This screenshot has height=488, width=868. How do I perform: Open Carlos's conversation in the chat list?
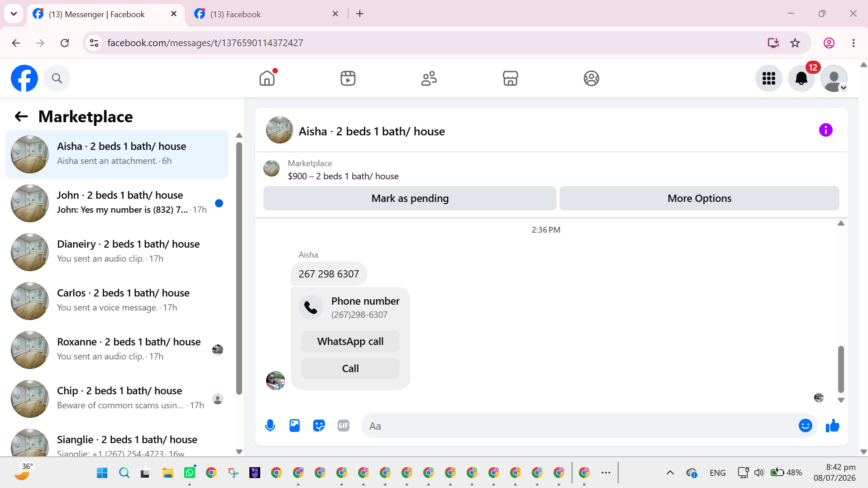click(x=117, y=301)
